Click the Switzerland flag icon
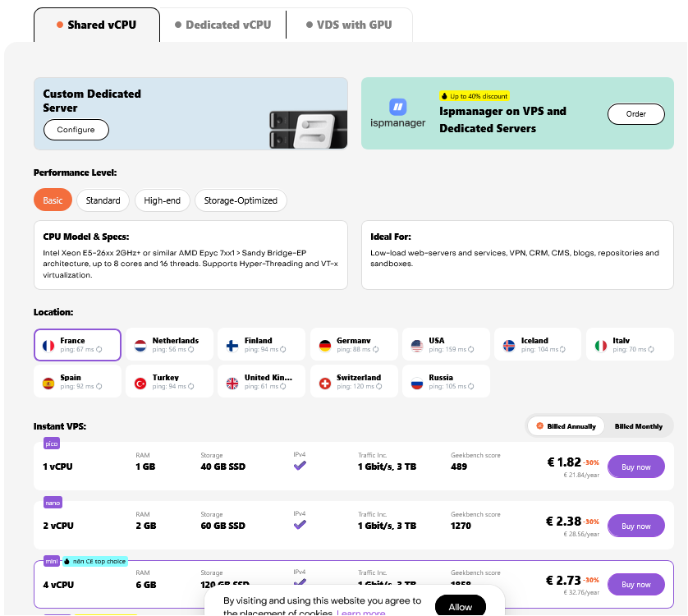 [324, 383]
